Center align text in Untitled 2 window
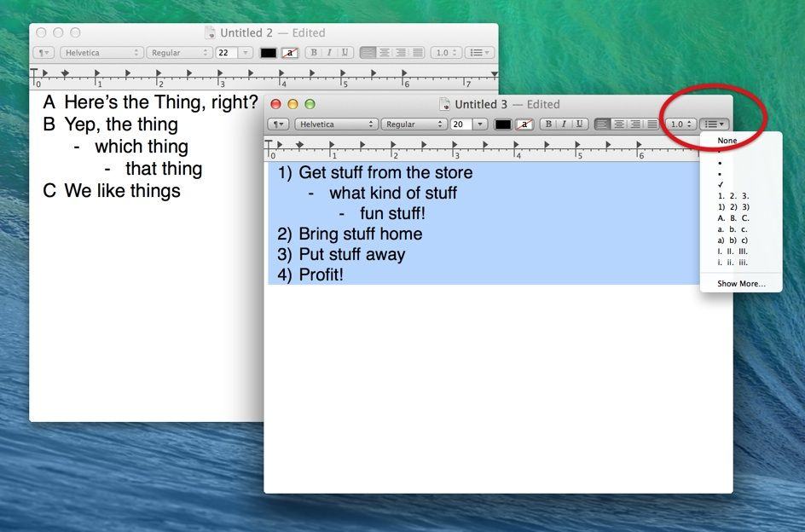Image resolution: width=805 pixels, height=532 pixels. [385, 53]
